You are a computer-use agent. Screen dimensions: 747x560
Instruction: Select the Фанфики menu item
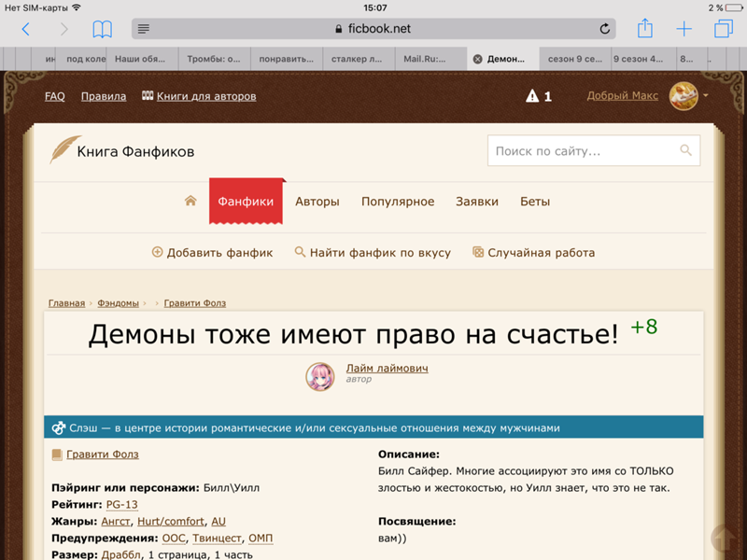click(x=246, y=201)
